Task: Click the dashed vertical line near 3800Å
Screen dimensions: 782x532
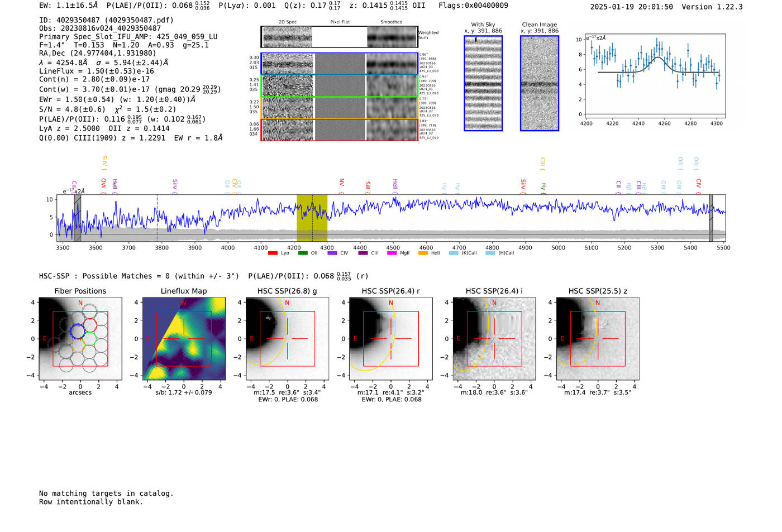Action: (x=157, y=218)
